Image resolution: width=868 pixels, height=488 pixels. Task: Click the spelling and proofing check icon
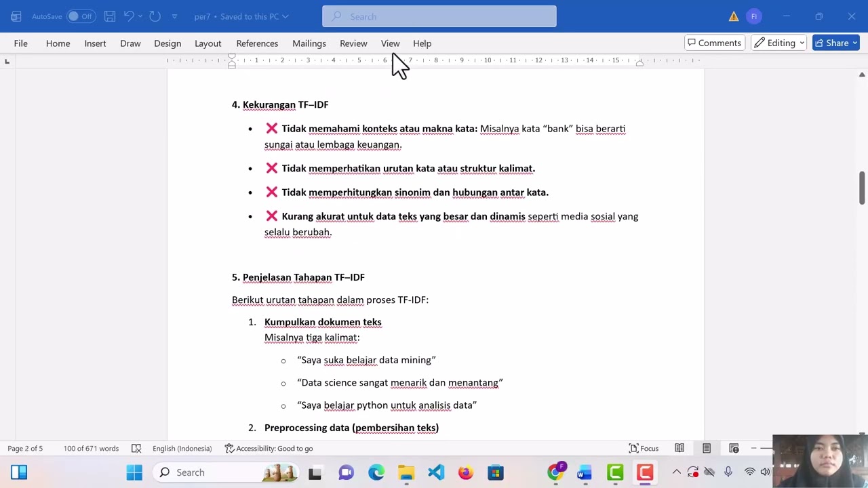[x=136, y=448]
